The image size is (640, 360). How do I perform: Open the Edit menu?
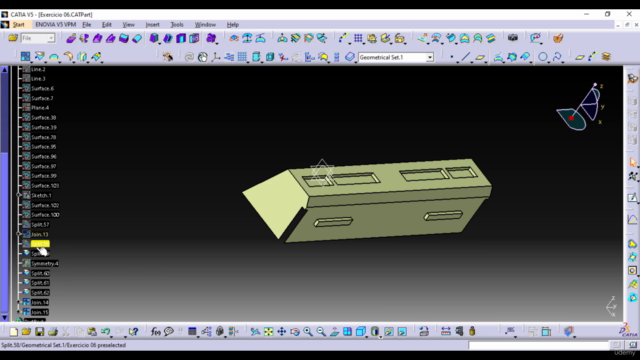pyautogui.click(x=107, y=25)
